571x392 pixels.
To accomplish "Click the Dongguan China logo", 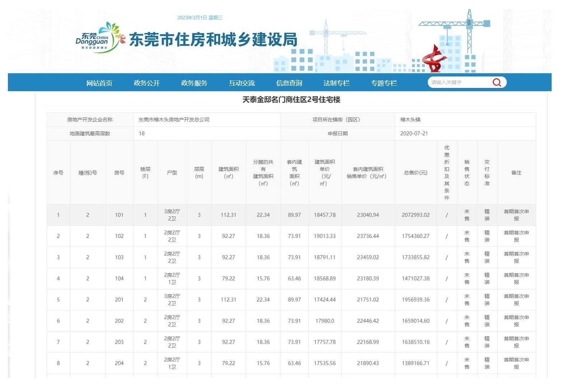I will (x=98, y=38).
